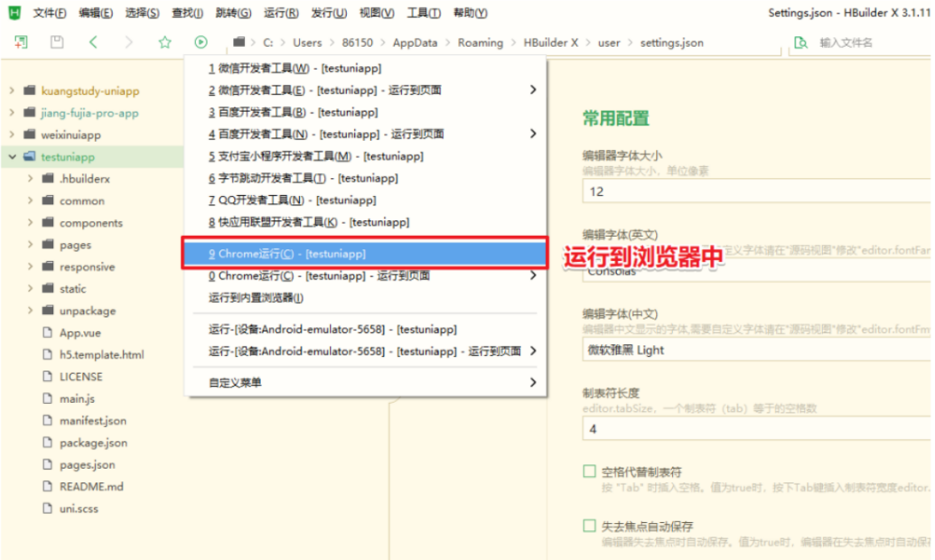Open the 视图(V) menu
The width and height of the screenshot is (935, 560).
click(x=377, y=13)
